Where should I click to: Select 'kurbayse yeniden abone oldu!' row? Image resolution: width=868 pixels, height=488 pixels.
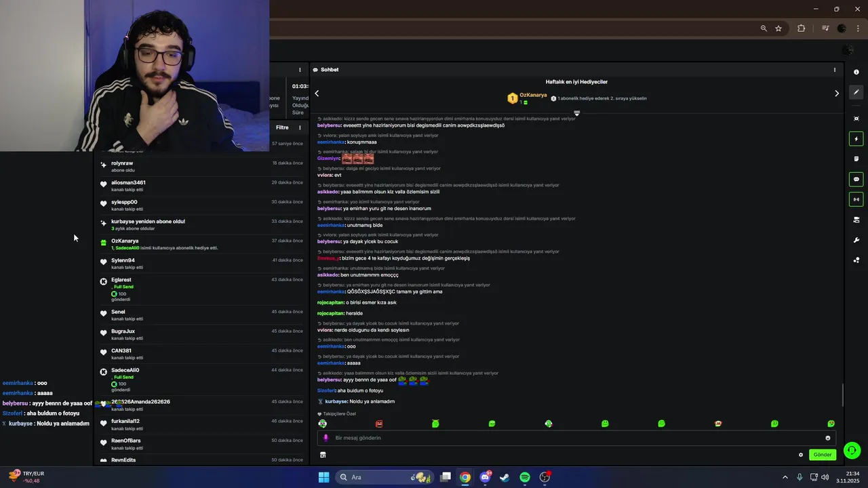(x=202, y=224)
